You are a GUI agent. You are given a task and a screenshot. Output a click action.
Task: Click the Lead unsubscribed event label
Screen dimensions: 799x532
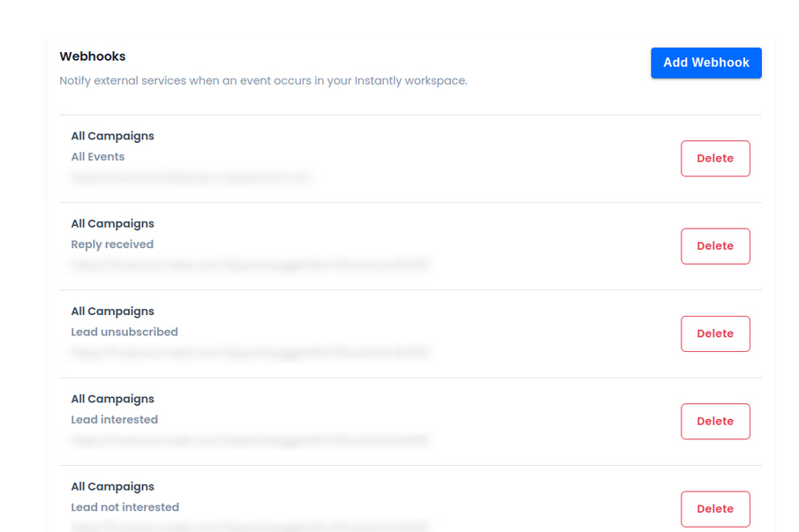[124, 332]
